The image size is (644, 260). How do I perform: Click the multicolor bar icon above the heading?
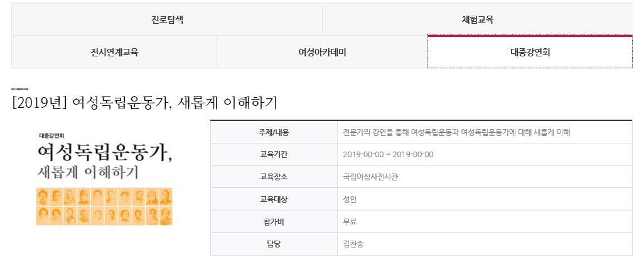tap(20, 89)
